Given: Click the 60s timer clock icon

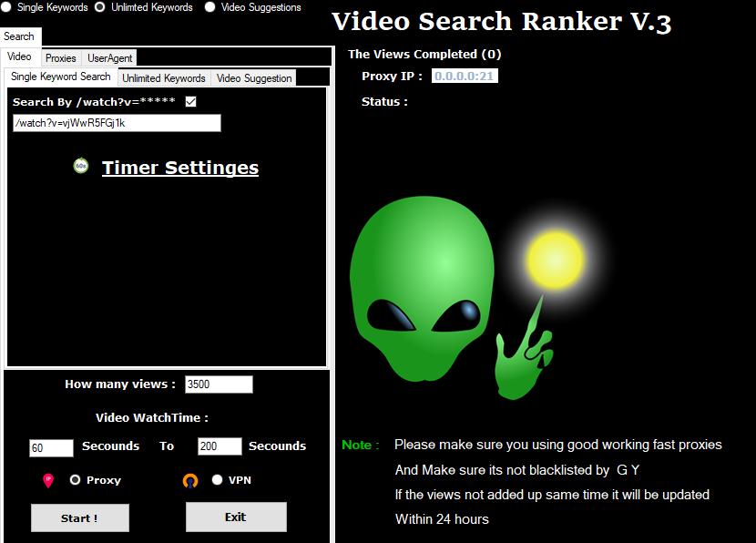Looking at the screenshot, I should (81, 166).
